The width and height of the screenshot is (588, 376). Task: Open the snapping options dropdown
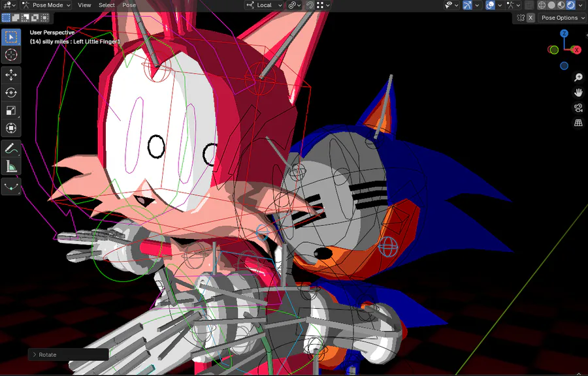323,5
